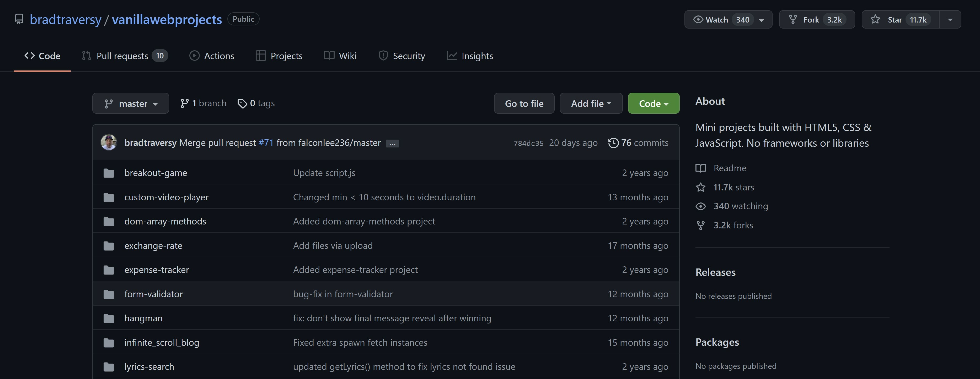
Task: Open the vanillawebprojects repository link
Action: click(167, 19)
